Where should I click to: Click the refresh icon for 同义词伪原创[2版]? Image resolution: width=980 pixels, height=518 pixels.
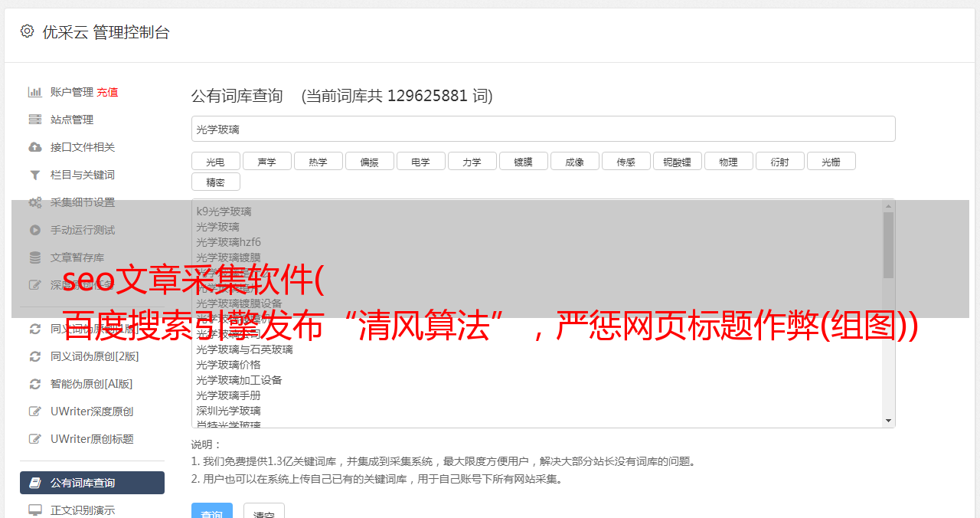pyautogui.click(x=34, y=356)
